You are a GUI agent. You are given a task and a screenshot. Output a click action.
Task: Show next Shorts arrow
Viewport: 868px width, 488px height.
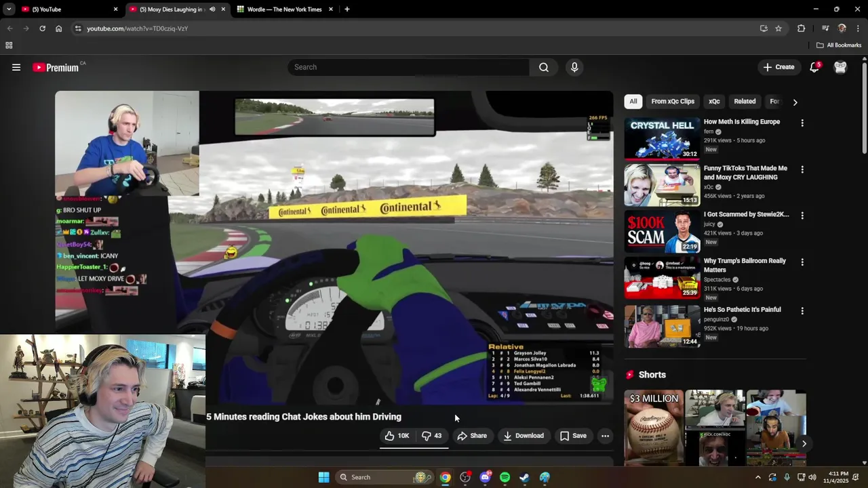tap(804, 444)
